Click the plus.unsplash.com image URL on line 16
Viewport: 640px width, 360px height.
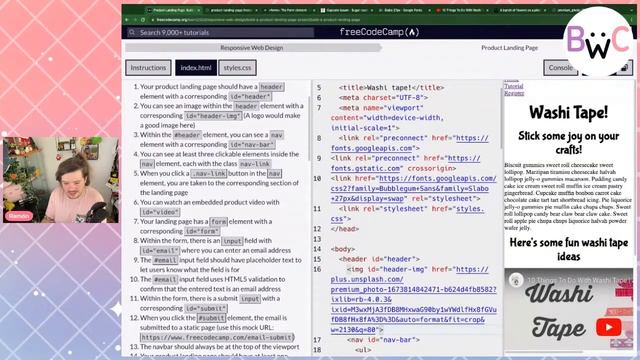[413, 299]
